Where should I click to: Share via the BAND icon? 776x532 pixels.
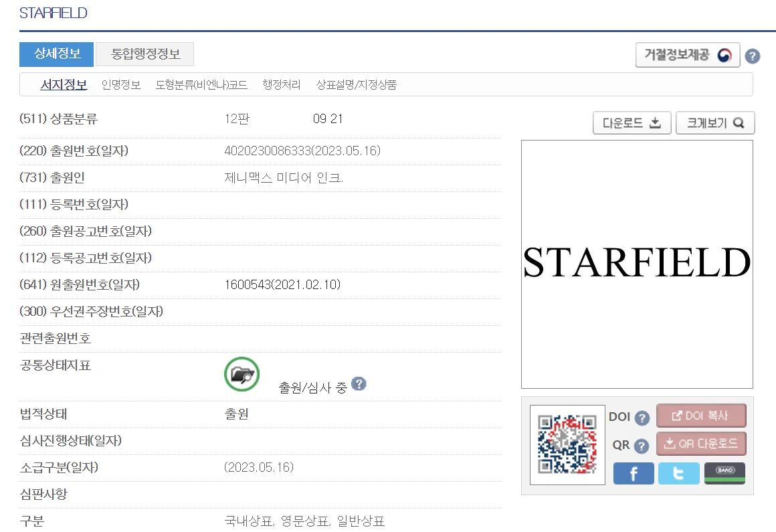pos(724,474)
